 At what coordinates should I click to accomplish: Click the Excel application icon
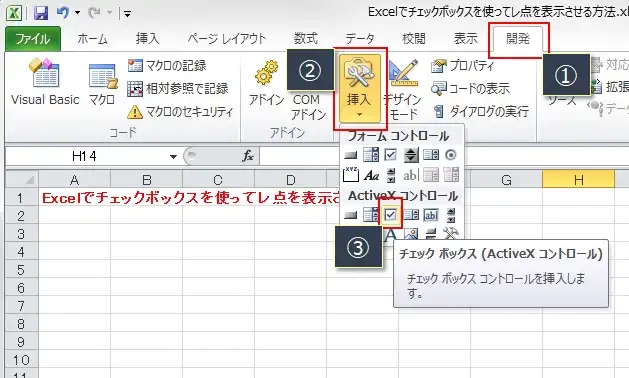14,13
